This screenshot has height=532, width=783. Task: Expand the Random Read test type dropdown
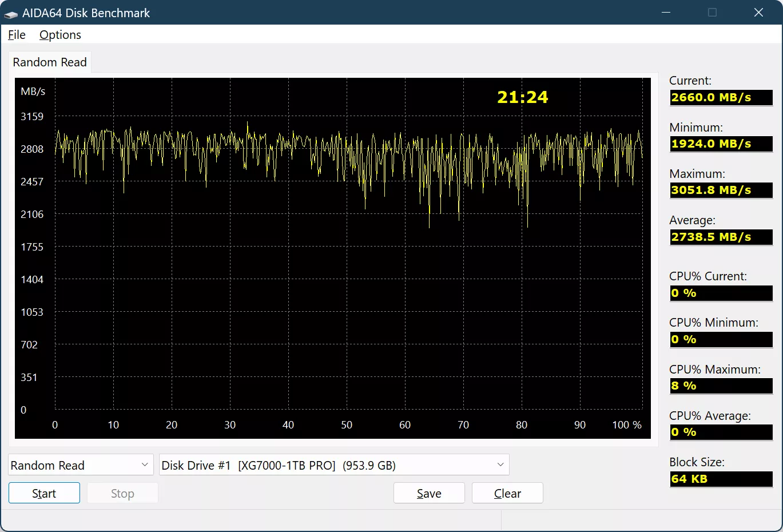click(81, 465)
